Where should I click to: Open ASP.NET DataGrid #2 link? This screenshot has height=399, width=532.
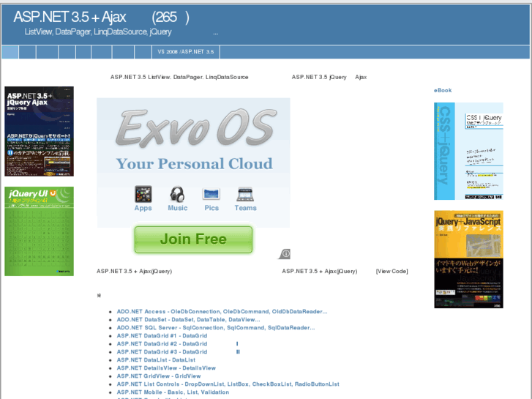tap(178, 343)
